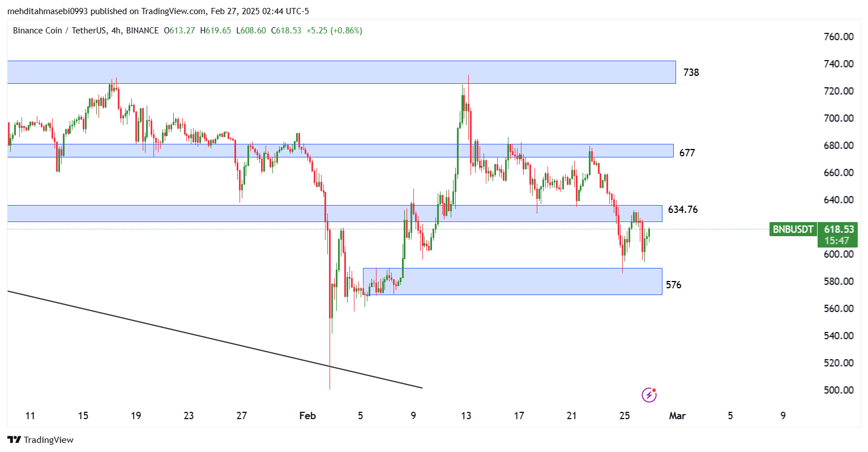Viewport: 868px width, 452px height.
Task: Select the black descending trendline
Action: (x=215, y=340)
